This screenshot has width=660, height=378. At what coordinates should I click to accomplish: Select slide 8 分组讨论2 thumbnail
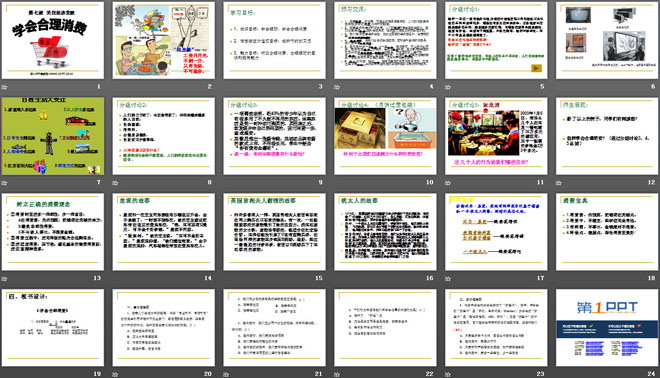(163, 136)
